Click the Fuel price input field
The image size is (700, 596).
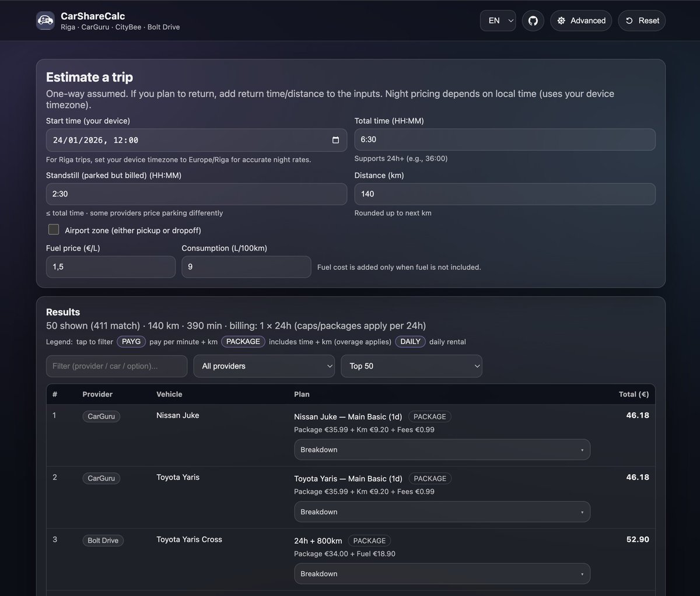(x=111, y=267)
